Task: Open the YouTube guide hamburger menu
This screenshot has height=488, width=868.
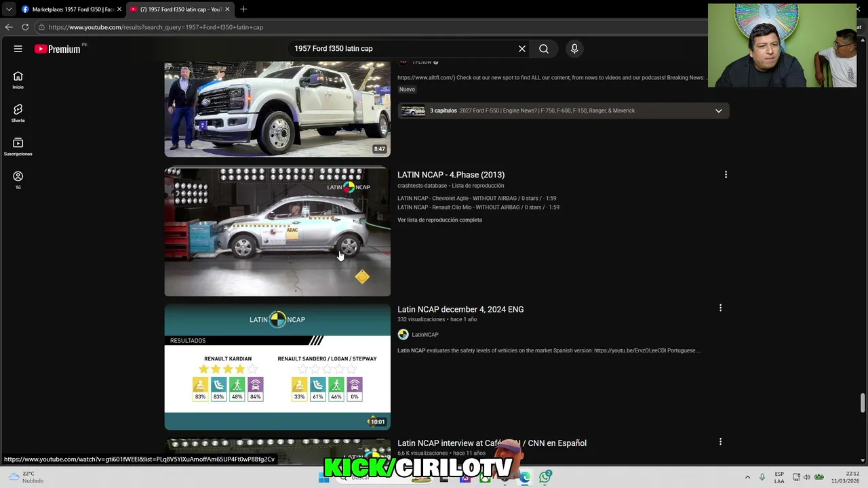Action: [x=18, y=49]
